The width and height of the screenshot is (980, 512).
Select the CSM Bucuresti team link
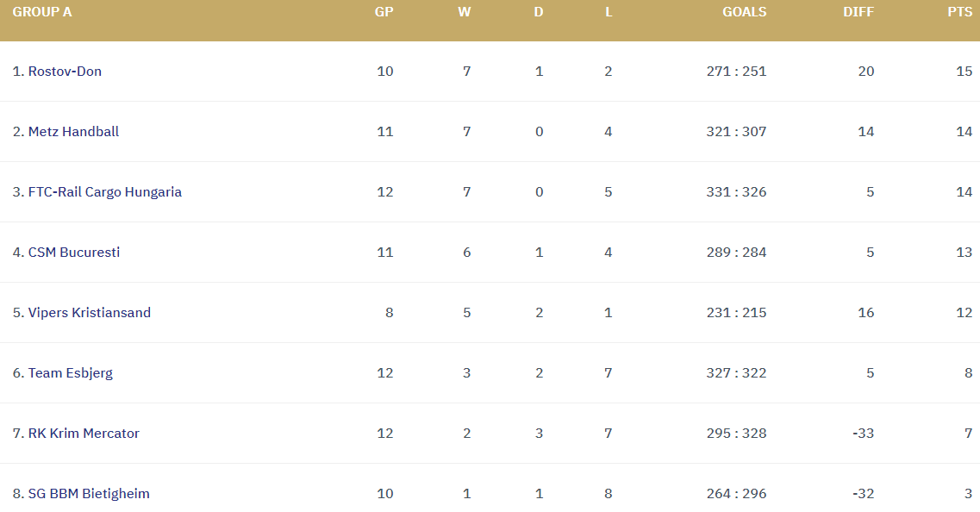(x=73, y=253)
